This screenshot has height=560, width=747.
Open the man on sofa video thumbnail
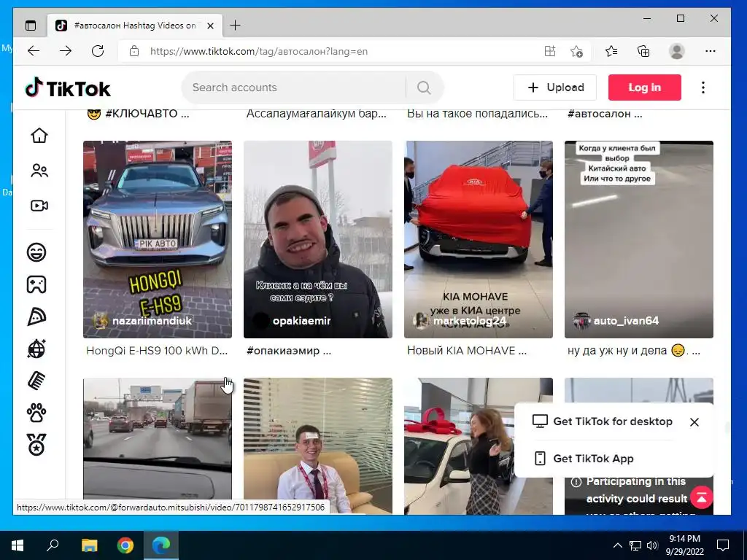click(318, 446)
